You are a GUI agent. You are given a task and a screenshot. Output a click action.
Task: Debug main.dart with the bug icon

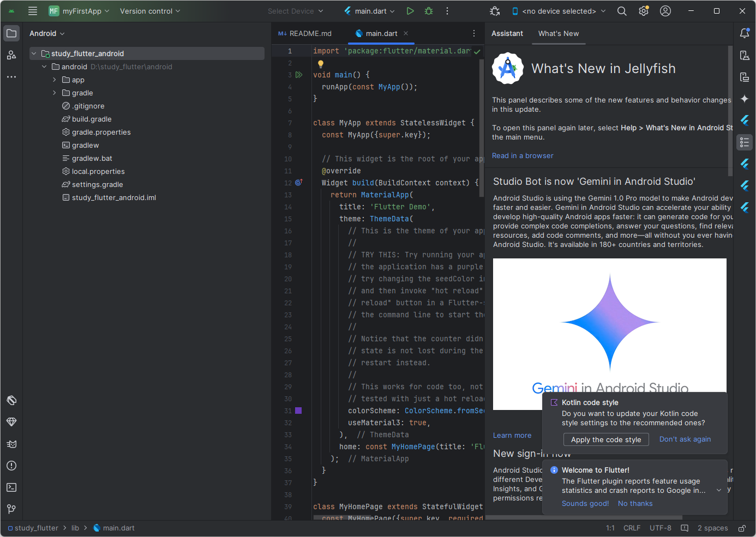pos(429,11)
